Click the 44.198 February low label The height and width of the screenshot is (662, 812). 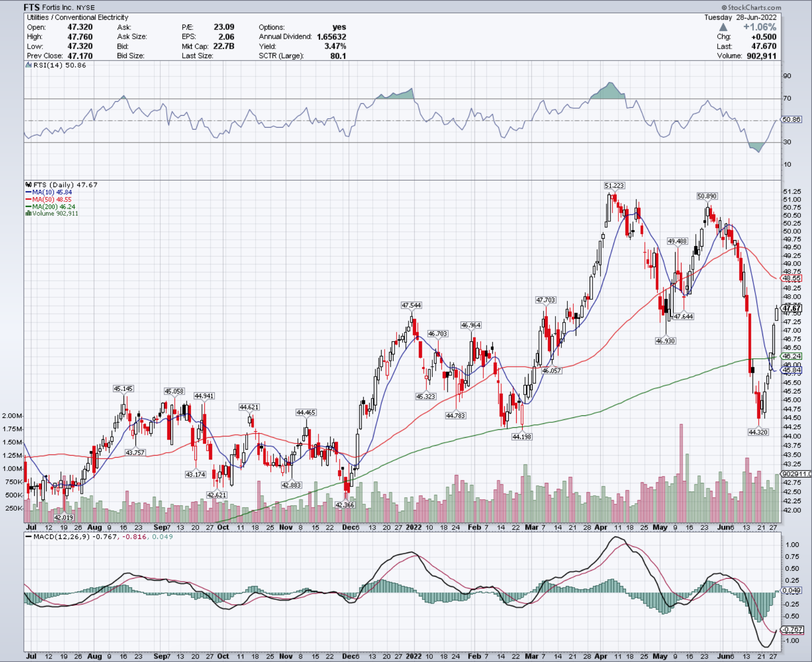[522, 437]
